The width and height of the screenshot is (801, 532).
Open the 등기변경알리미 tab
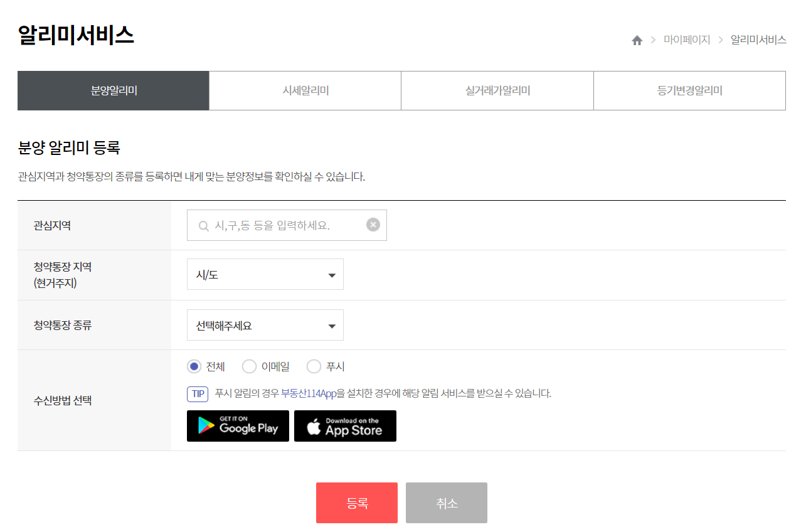point(689,90)
